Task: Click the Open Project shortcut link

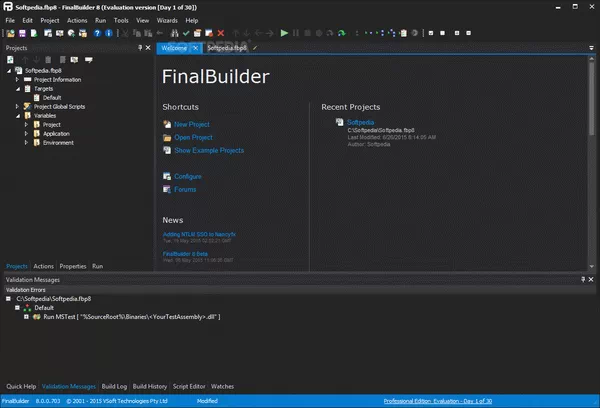Action: (193, 137)
